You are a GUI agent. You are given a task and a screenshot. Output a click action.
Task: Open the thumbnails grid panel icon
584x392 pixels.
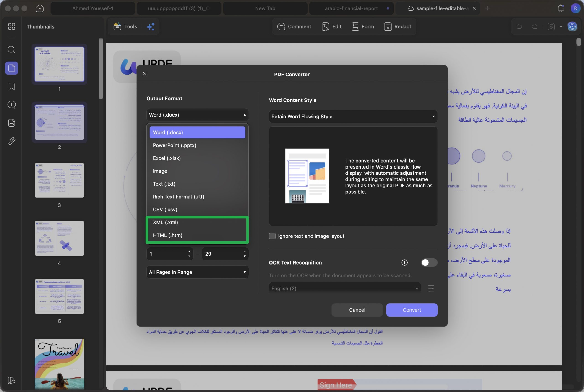click(11, 26)
